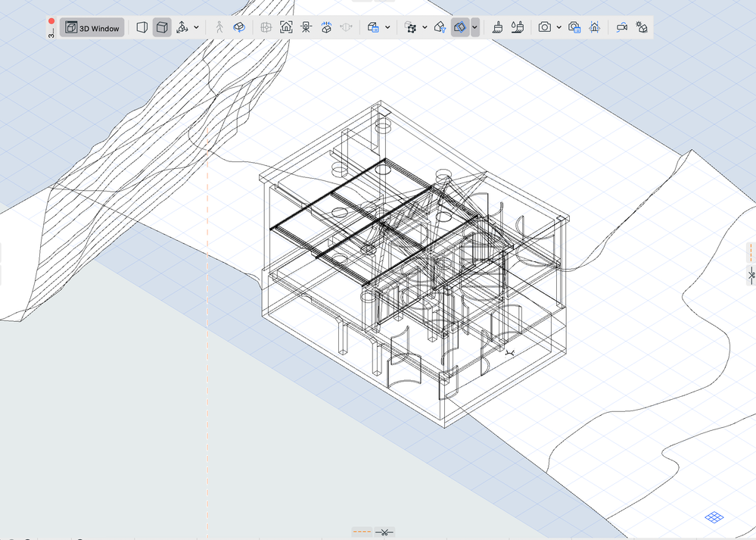Image resolution: width=756 pixels, height=540 pixels.
Task: Open filter elements in 3D funnel icon
Action: coord(440,27)
